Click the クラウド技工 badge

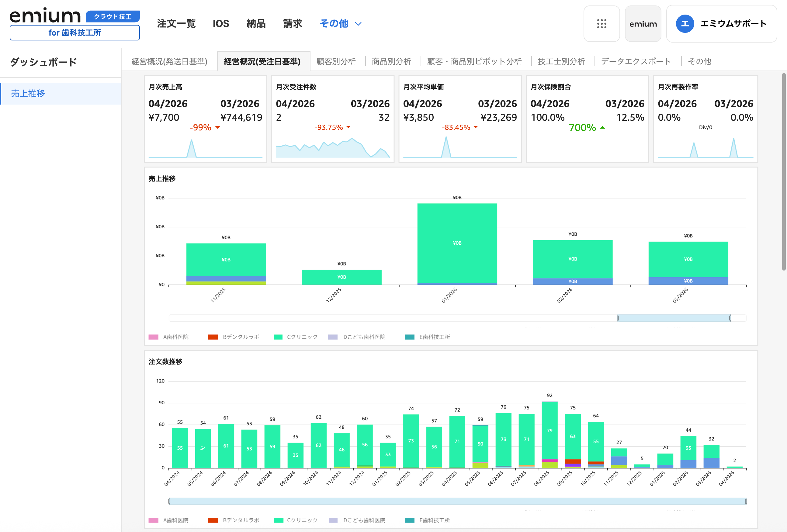pos(113,16)
